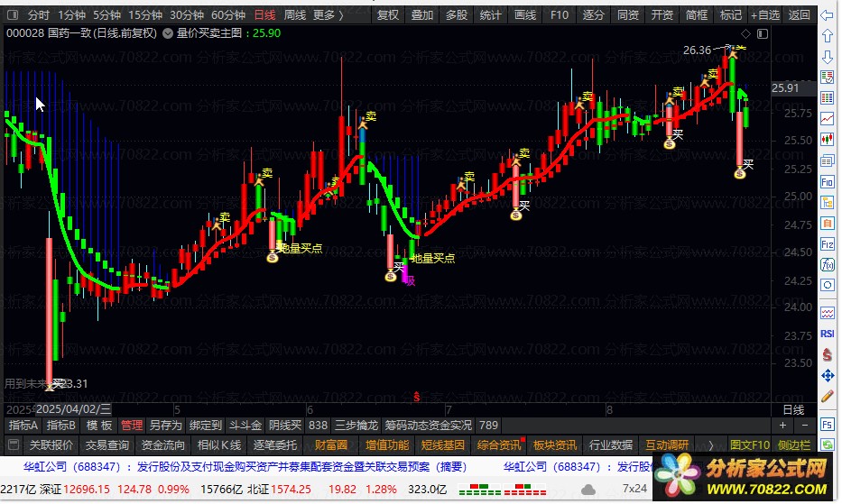Screen dimensions: 842x504
Task: Click the candlestick chart icon in sidebar
Action: pyautogui.click(x=828, y=140)
